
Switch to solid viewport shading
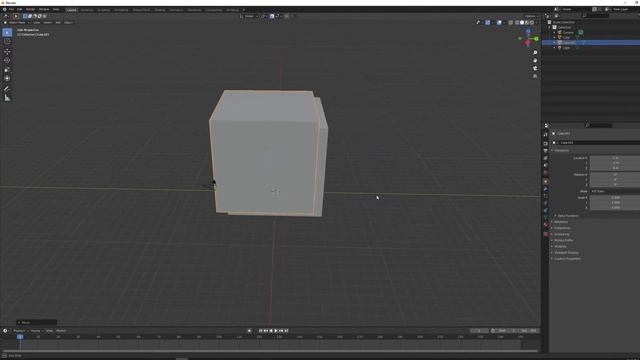(x=522, y=22)
